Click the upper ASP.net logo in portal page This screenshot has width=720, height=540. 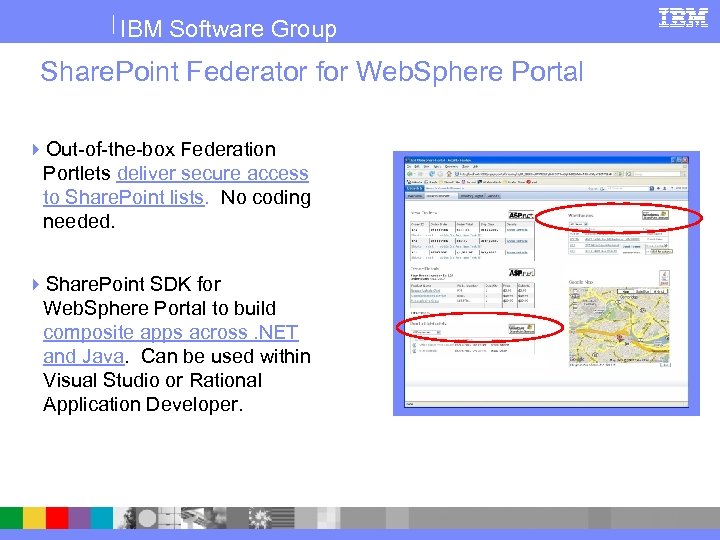click(x=521, y=215)
